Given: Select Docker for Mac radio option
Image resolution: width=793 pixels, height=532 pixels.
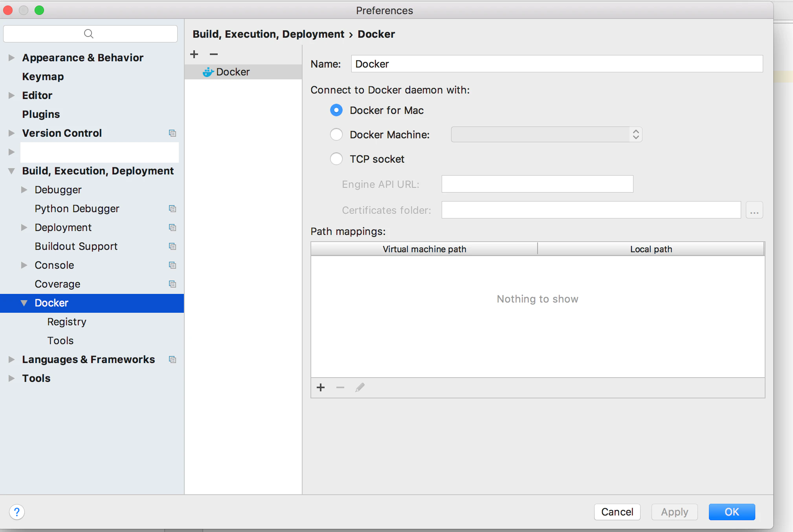Looking at the screenshot, I should pos(336,110).
